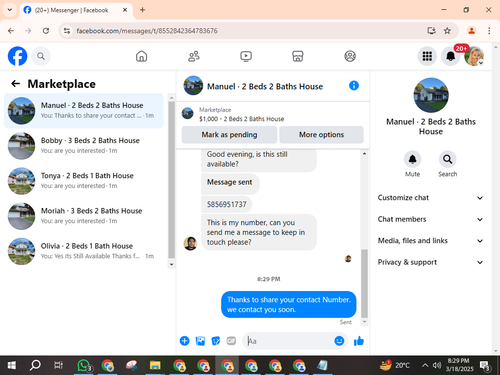
Task: Open the Windows Start button
Action: click(x=11, y=365)
